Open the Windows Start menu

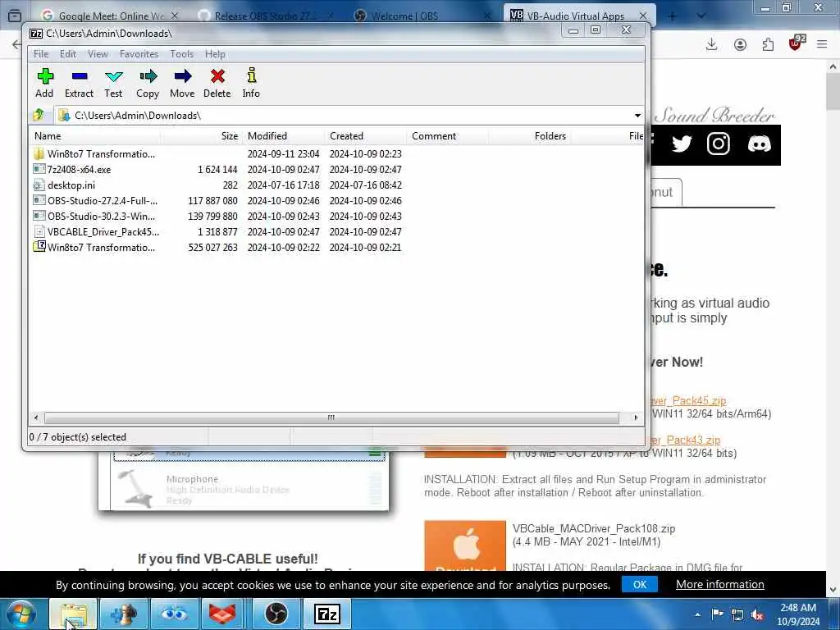pos(21,614)
